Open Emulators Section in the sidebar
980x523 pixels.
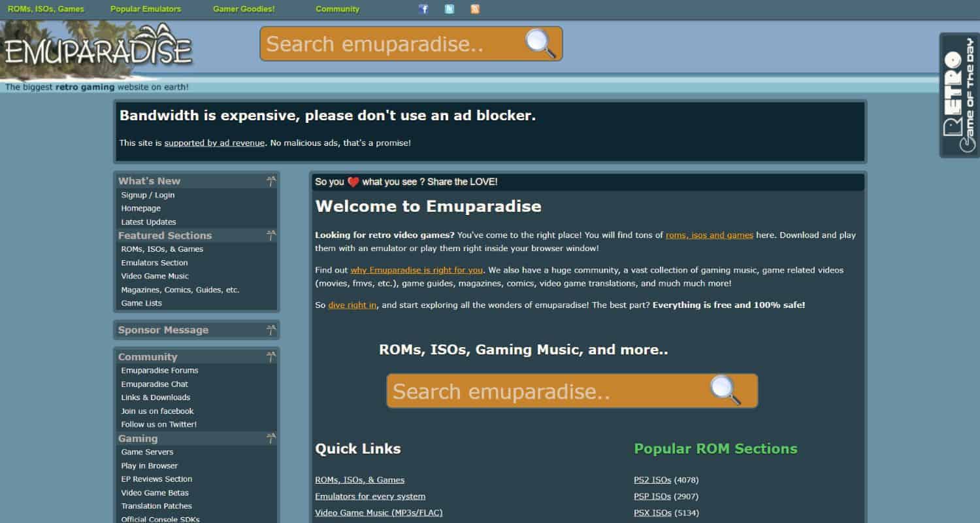tap(154, 263)
